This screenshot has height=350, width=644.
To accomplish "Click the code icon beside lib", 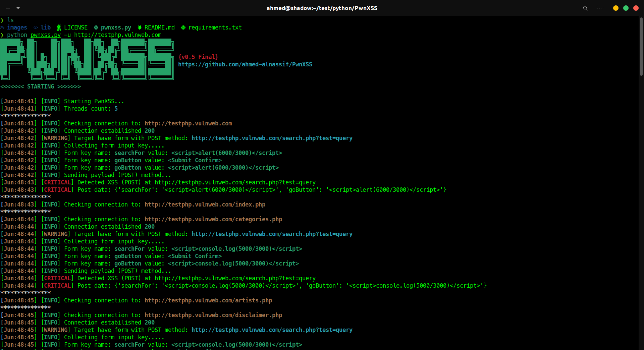I will point(36,27).
